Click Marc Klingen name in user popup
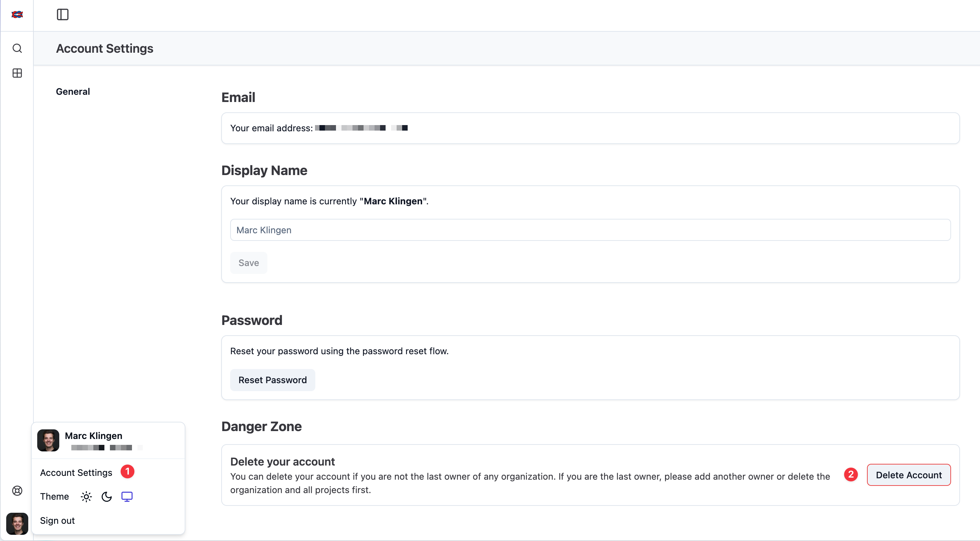This screenshot has height=541, width=980. click(x=94, y=436)
